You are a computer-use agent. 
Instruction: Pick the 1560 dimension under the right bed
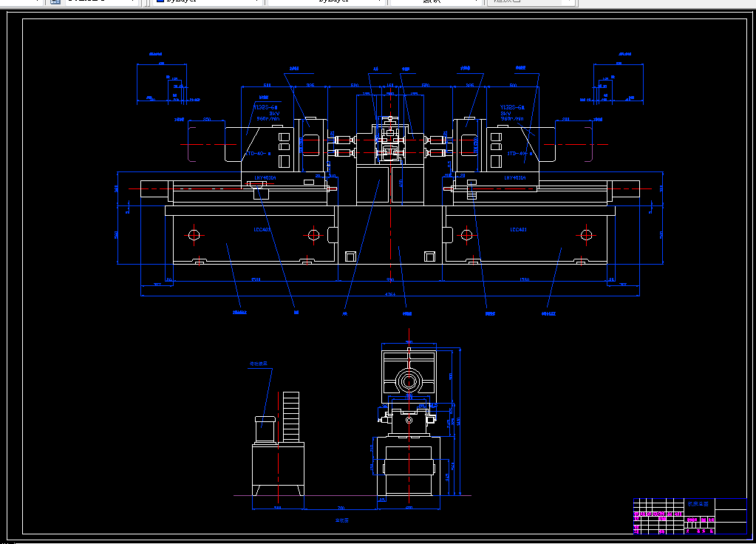coord(524,279)
